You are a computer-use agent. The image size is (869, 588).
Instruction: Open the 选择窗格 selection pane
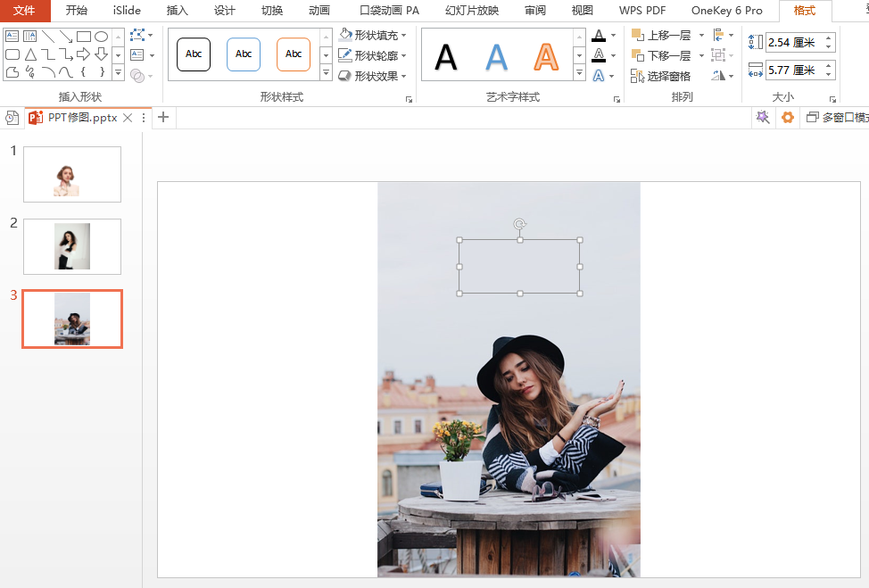661,77
